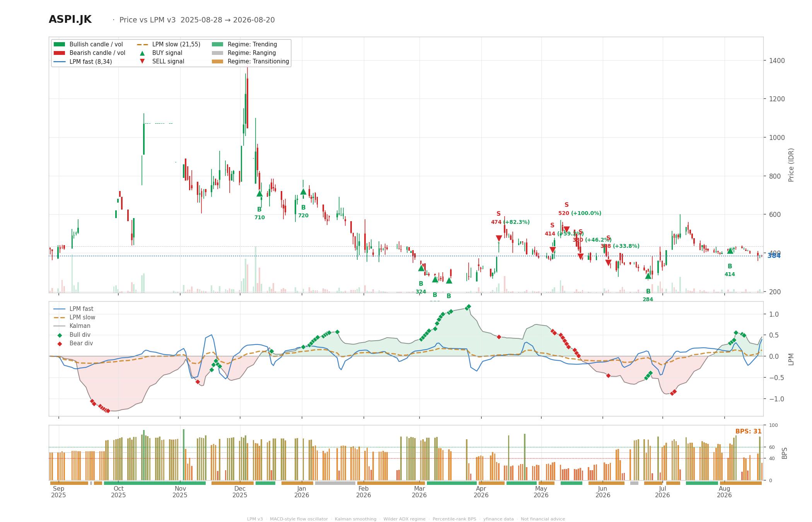Click the orange 'BPS: 31' readout
This screenshot has width=812, height=522.
pyautogui.click(x=748, y=431)
